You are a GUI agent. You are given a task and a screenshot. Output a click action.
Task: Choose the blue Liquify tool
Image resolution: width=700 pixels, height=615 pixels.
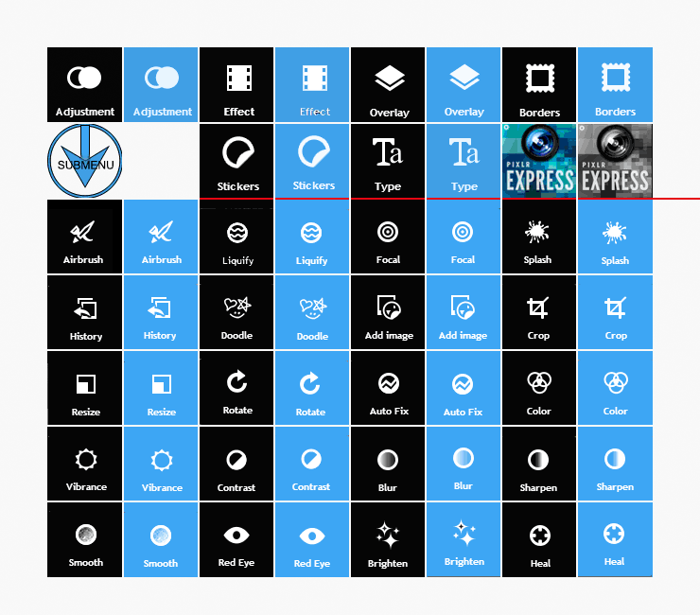(x=312, y=237)
